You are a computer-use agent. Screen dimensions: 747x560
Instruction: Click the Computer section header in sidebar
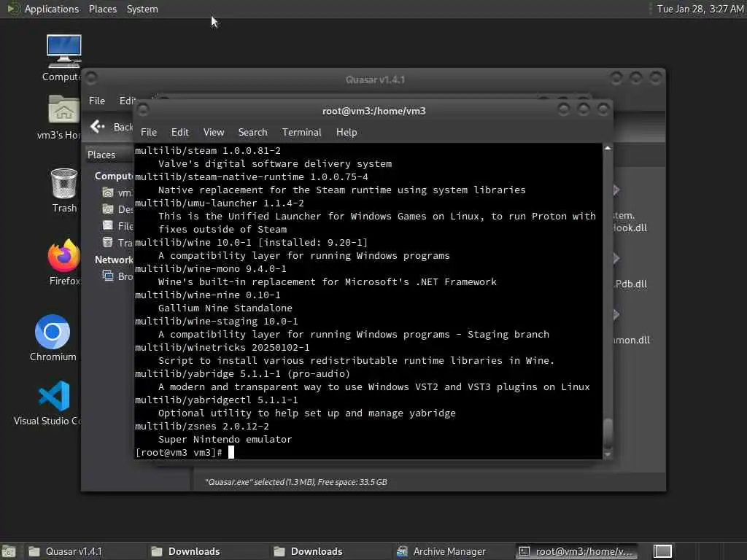114,176
